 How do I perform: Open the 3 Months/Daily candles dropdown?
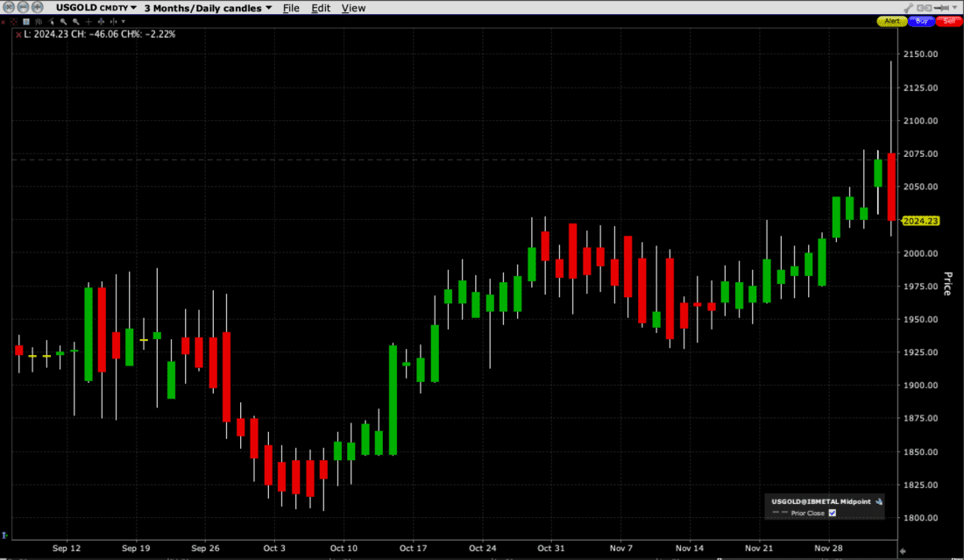click(208, 8)
